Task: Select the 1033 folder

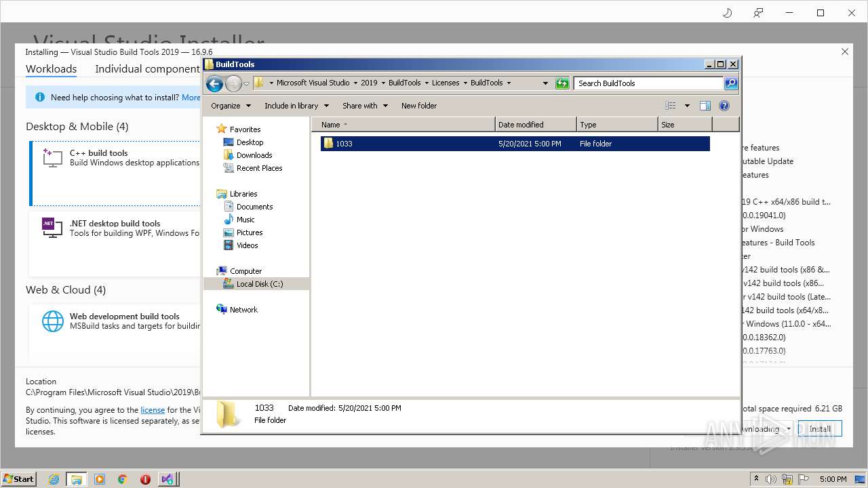Action: (515, 144)
